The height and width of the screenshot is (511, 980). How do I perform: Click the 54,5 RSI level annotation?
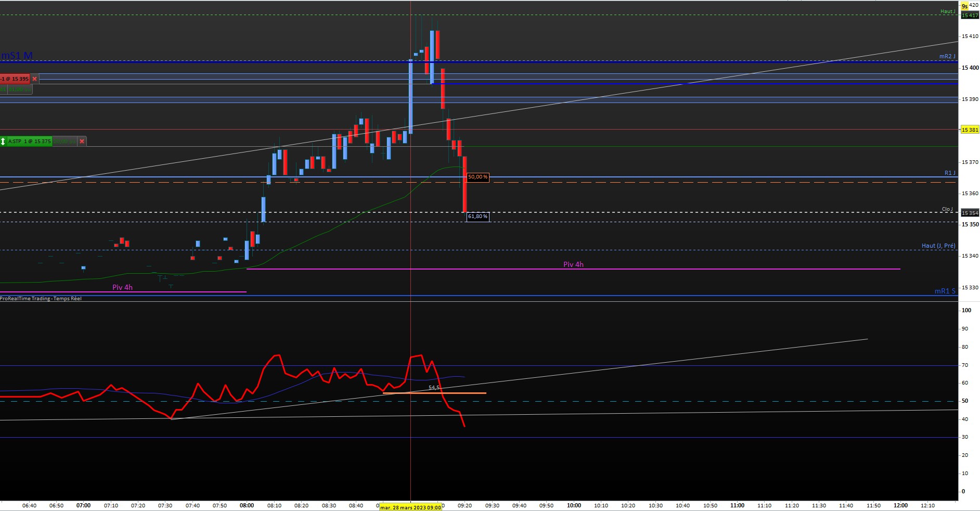coord(434,388)
